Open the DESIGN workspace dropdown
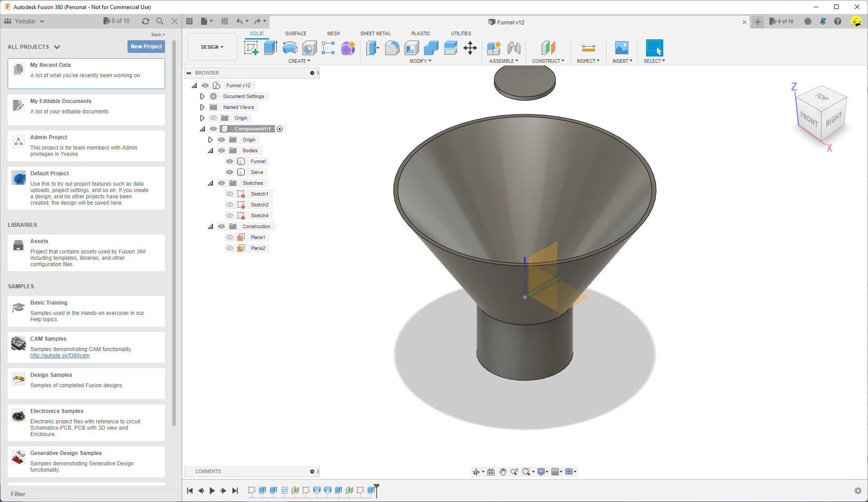Viewport: 868px width, 502px height. (212, 47)
